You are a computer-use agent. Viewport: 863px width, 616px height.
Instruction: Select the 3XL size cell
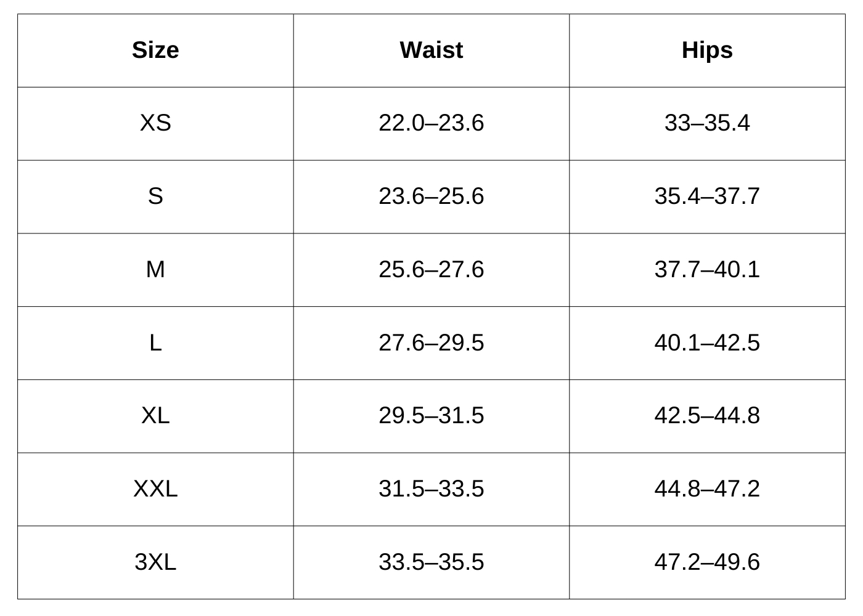(155, 562)
